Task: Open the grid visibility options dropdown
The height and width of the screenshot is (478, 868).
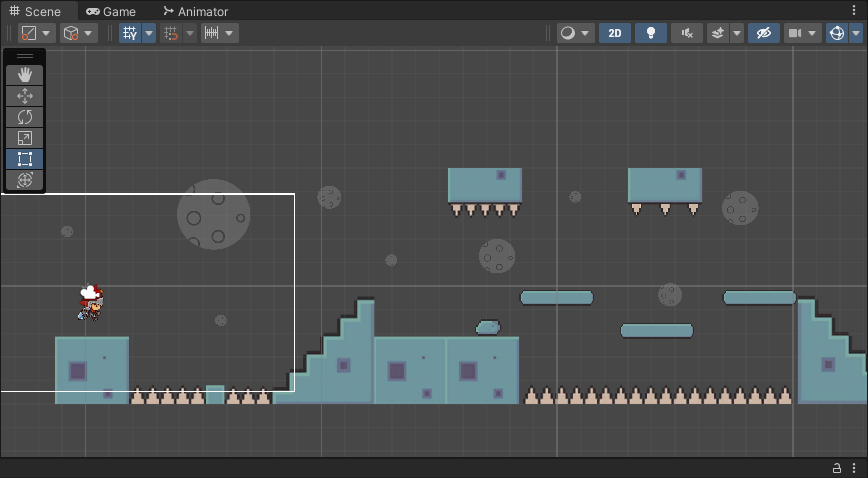Action: (149, 33)
